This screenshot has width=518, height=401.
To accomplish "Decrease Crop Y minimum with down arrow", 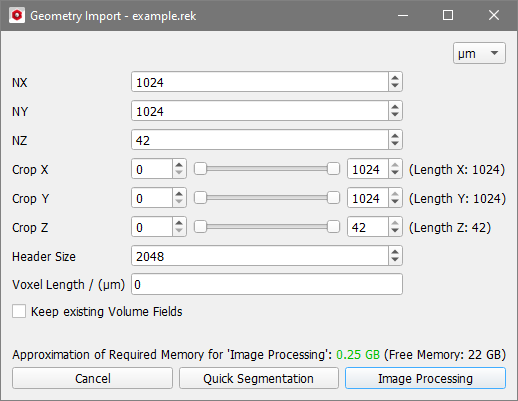I will pyautogui.click(x=179, y=202).
